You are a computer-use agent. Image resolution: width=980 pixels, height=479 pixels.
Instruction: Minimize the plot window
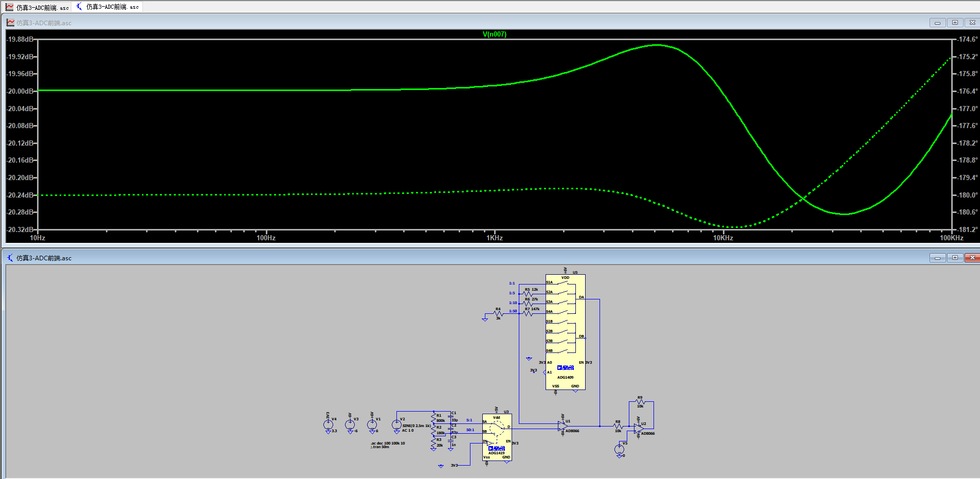coord(937,23)
